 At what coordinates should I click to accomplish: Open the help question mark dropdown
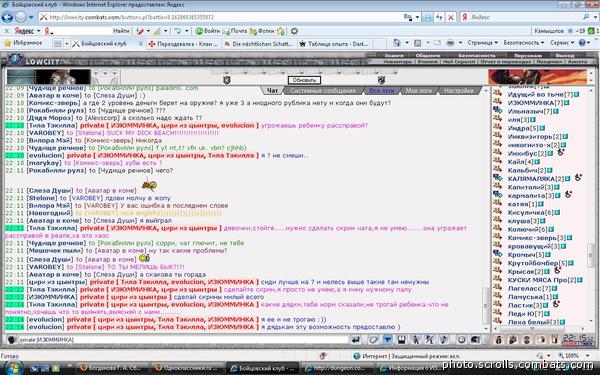[585, 43]
